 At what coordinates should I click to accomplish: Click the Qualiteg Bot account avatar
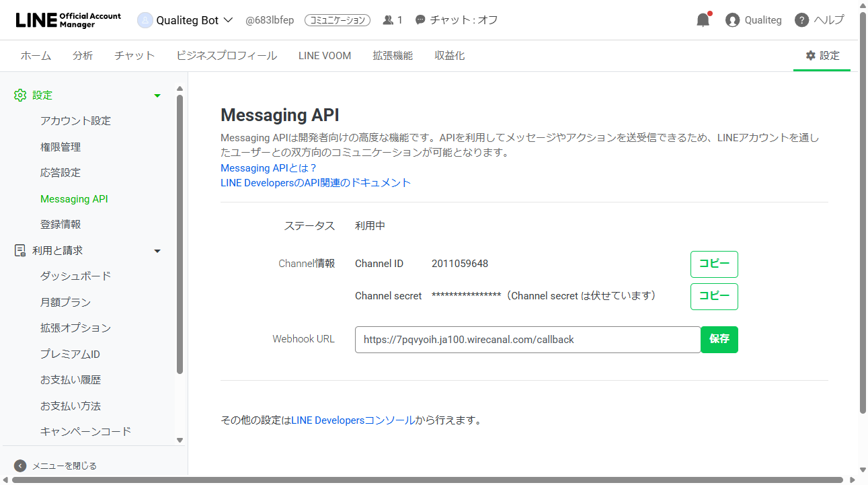[x=145, y=20]
